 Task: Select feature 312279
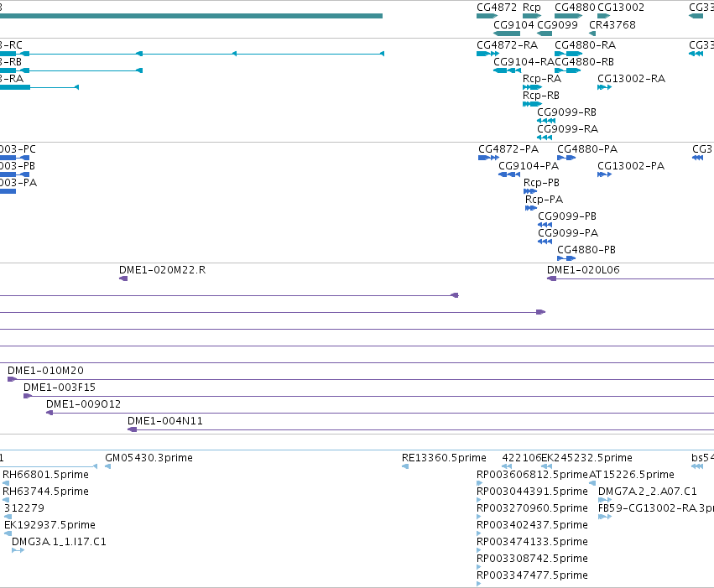point(24,508)
